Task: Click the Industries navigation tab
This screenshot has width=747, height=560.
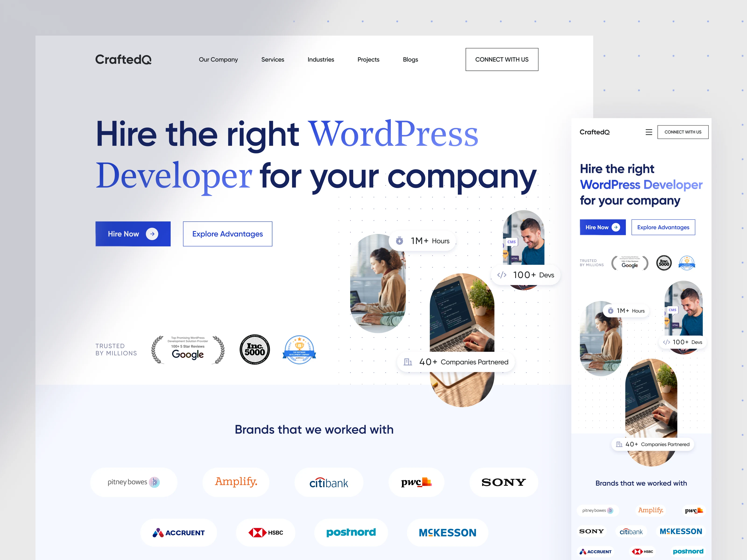Action: (320, 59)
